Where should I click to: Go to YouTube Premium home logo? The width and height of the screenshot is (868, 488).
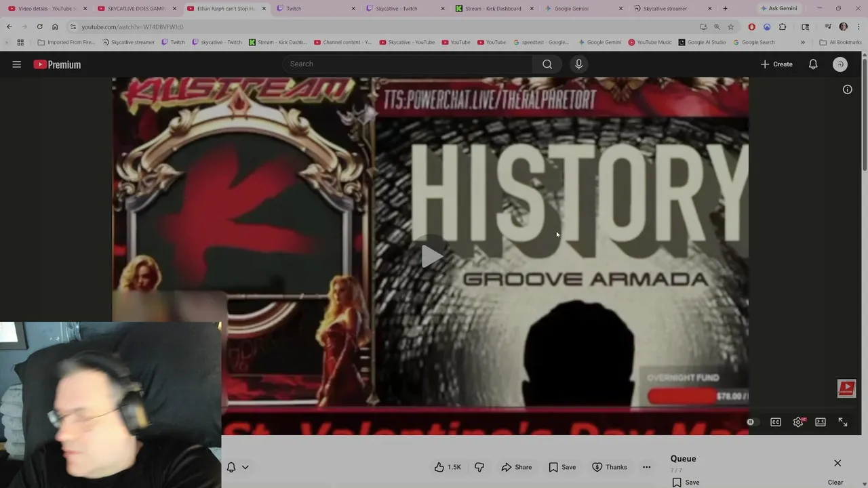[x=57, y=64]
